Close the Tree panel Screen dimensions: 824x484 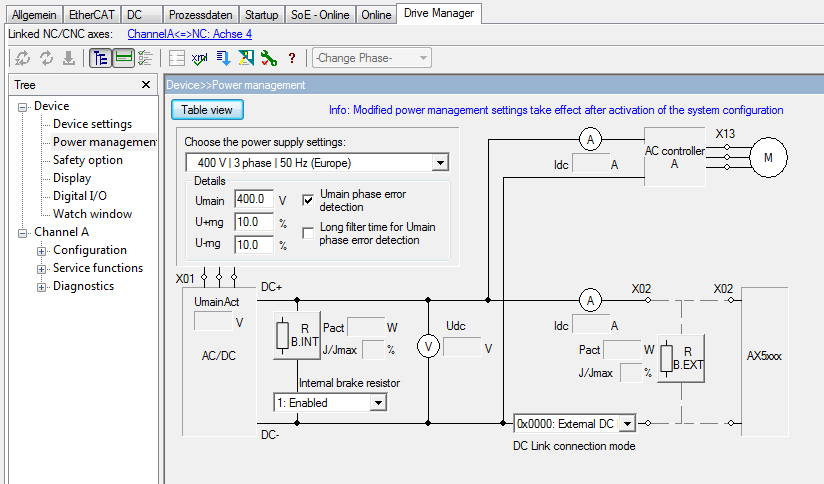pyautogui.click(x=146, y=85)
